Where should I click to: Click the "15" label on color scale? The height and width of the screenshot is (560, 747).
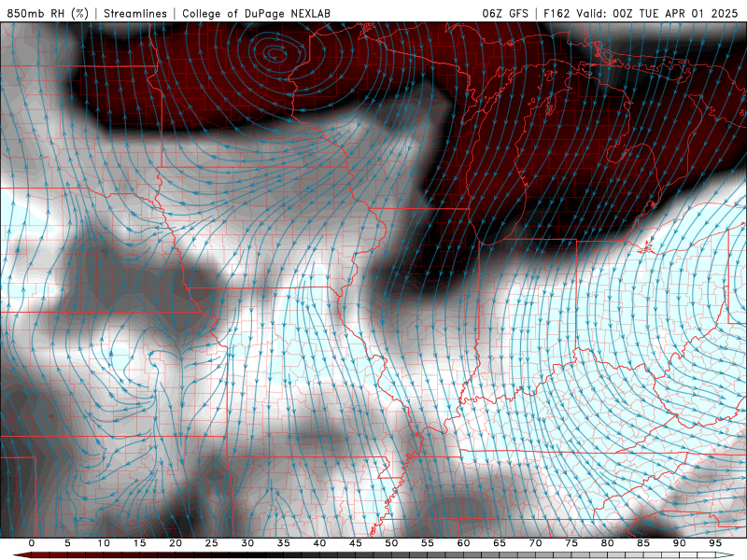tap(139, 543)
